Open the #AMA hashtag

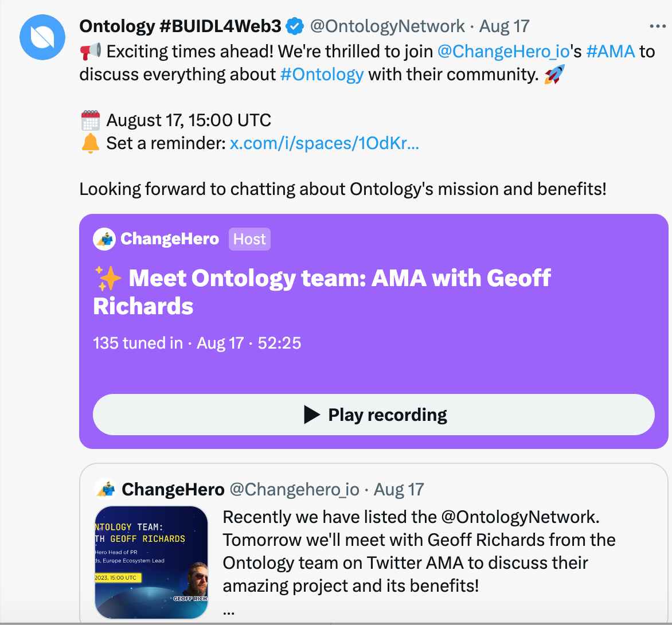(611, 51)
